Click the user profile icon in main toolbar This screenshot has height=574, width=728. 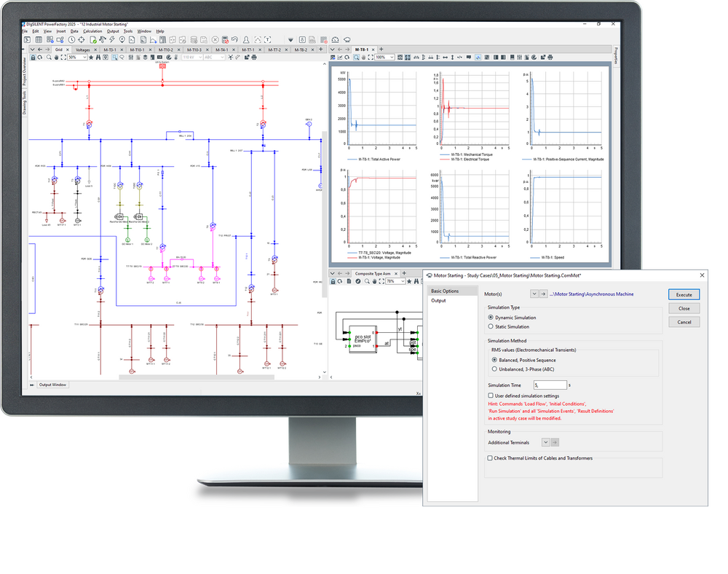[247, 39]
